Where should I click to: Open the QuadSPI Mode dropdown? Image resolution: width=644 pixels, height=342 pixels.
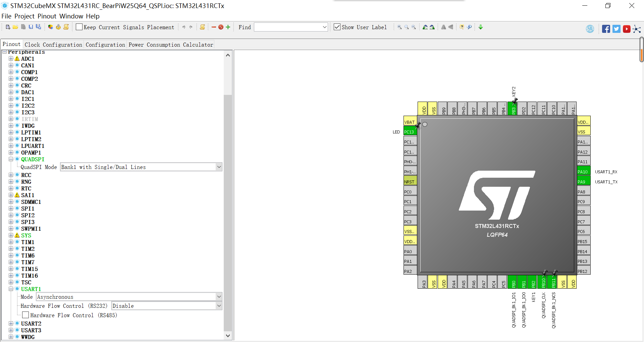pos(219,167)
